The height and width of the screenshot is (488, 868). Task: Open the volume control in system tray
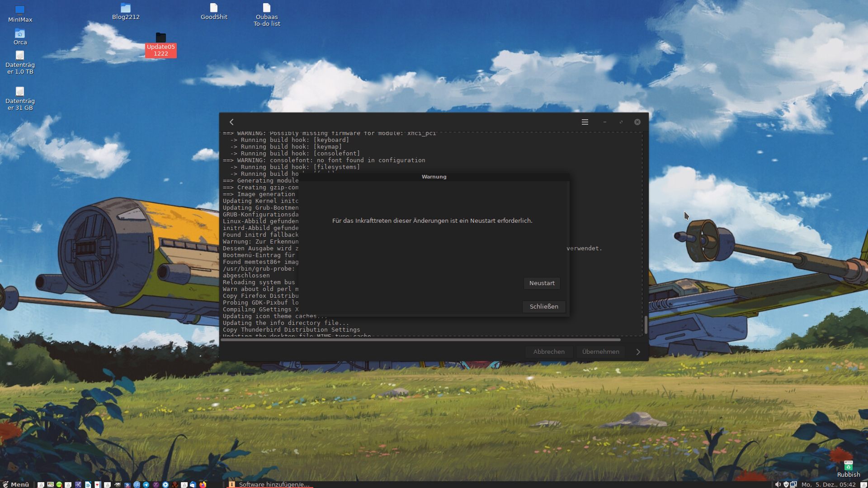point(778,484)
